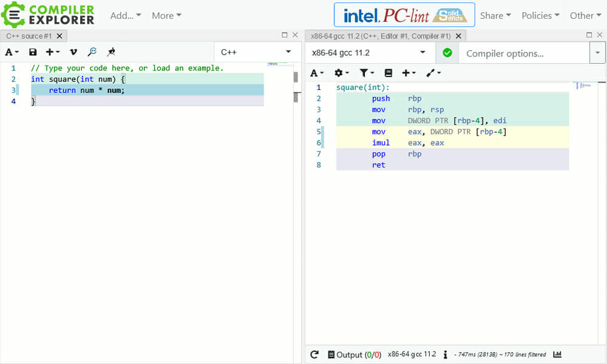Click the green compile status checkmark

(x=447, y=53)
